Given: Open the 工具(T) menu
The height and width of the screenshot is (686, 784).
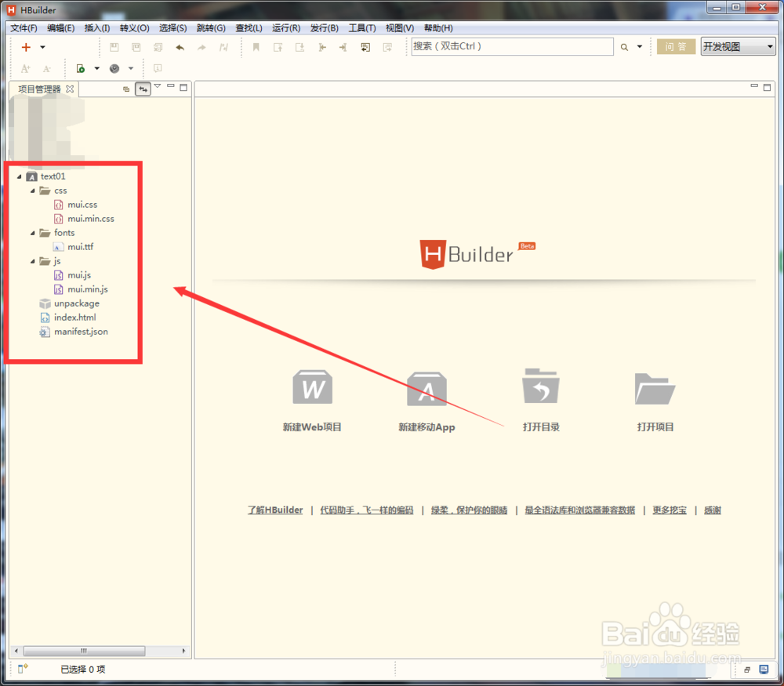Looking at the screenshot, I should [x=362, y=28].
